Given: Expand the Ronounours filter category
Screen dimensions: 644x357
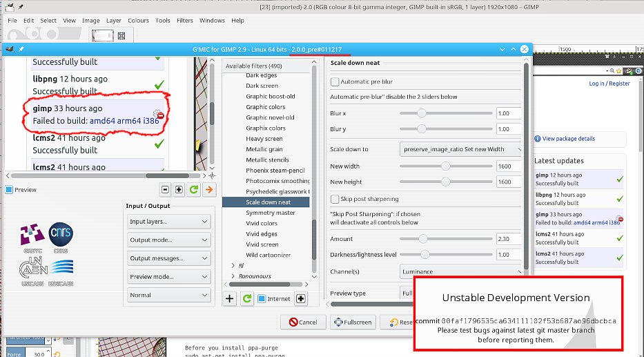Looking at the screenshot, I should click(x=233, y=276).
